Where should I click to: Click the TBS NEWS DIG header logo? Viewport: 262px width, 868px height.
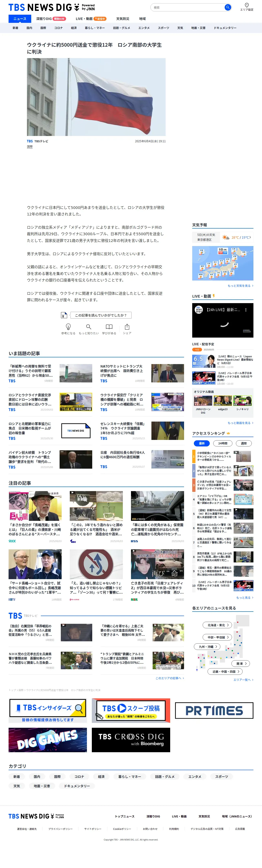pyautogui.click(x=52, y=7)
